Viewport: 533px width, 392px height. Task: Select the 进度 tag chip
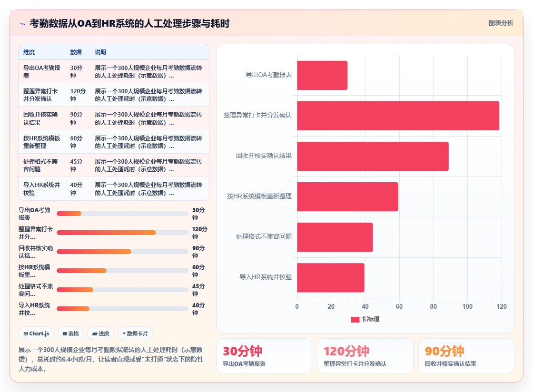coord(100,333)
